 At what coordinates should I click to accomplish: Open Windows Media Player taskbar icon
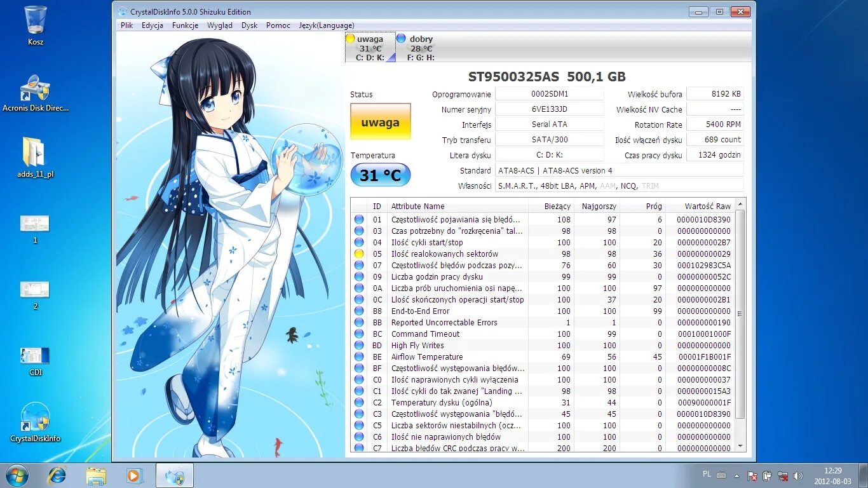click(134, 475)
